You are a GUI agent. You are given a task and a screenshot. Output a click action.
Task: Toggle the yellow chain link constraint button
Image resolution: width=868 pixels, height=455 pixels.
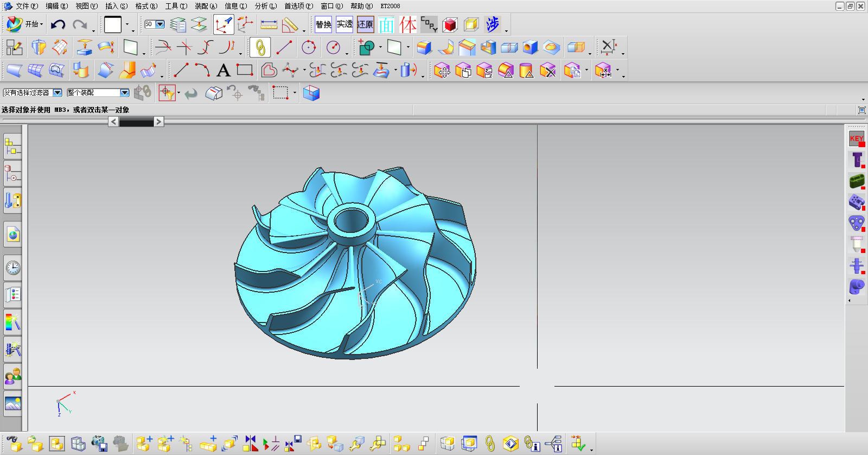tap(260, 48)
